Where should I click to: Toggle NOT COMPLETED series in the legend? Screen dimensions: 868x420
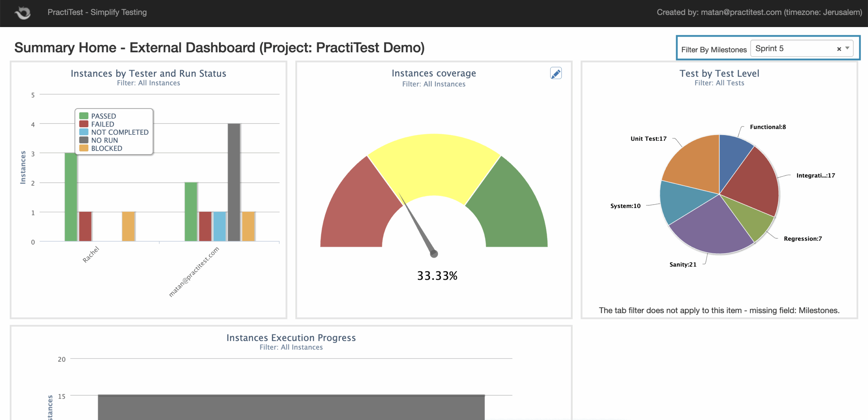click(x=119, y=132)
